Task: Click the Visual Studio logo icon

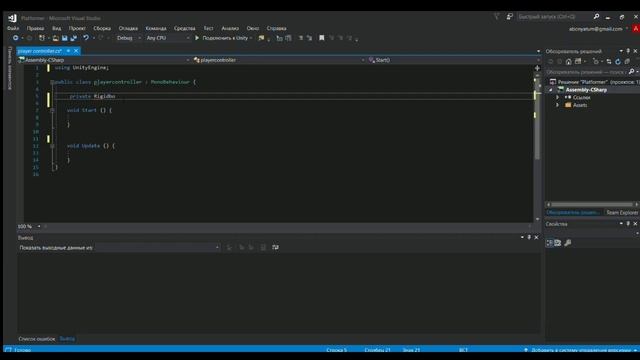Action: point(12,18)
